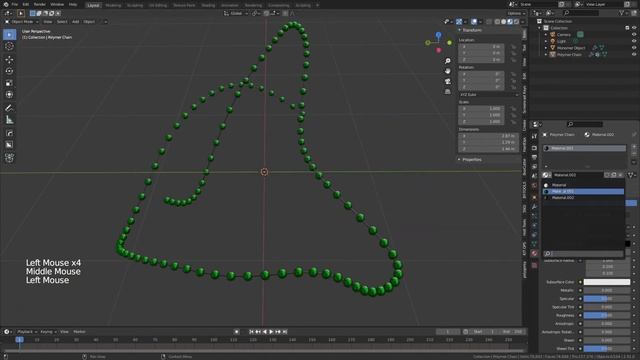Select the Move tool
This screenshot has width=640, height=360.
[9, 60]
